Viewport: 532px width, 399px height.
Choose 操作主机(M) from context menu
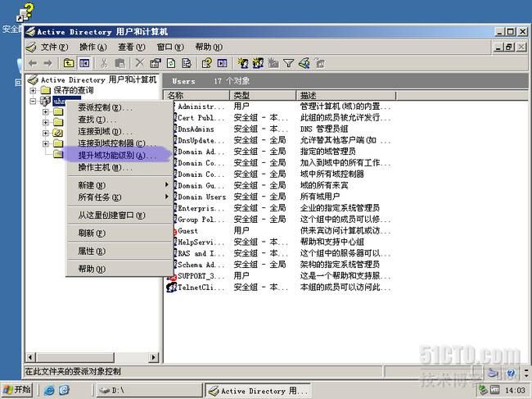tap(119, 167)
